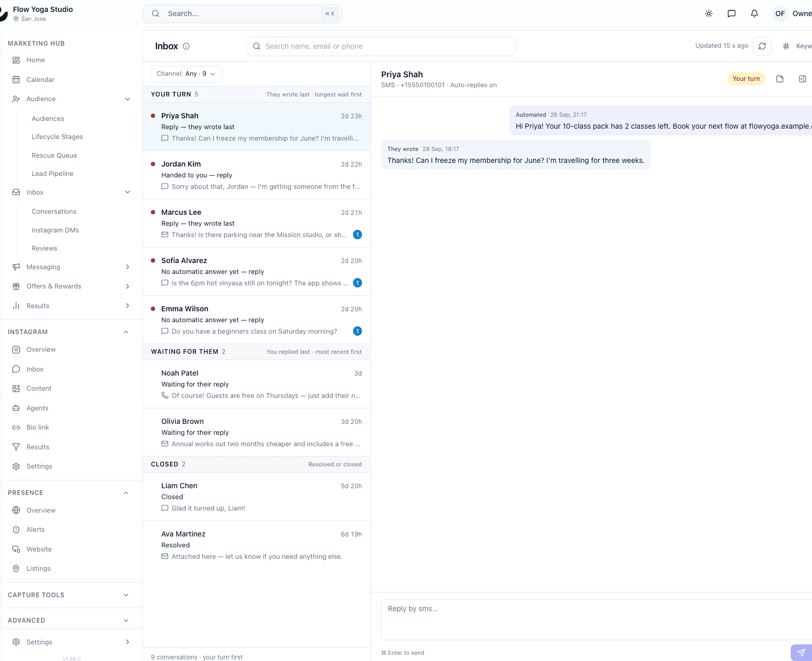Click the send message paper-plane button

tap(801, 653)
